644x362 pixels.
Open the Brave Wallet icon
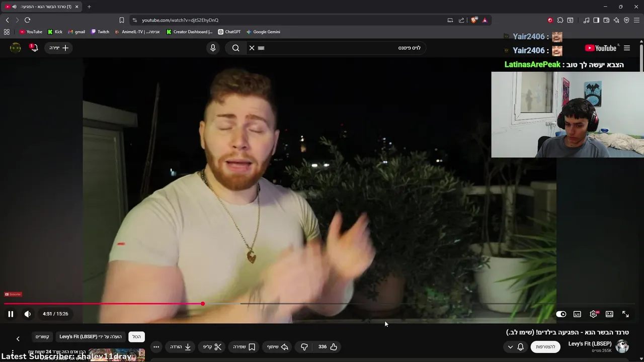tap(606, 20)
